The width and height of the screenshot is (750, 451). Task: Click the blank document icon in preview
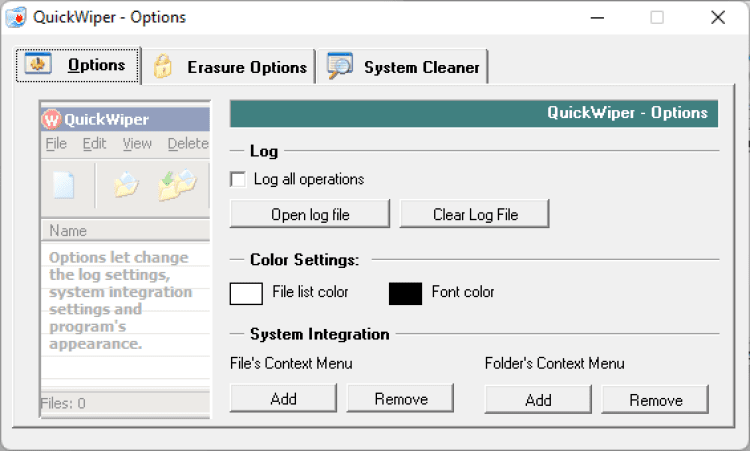64,185
